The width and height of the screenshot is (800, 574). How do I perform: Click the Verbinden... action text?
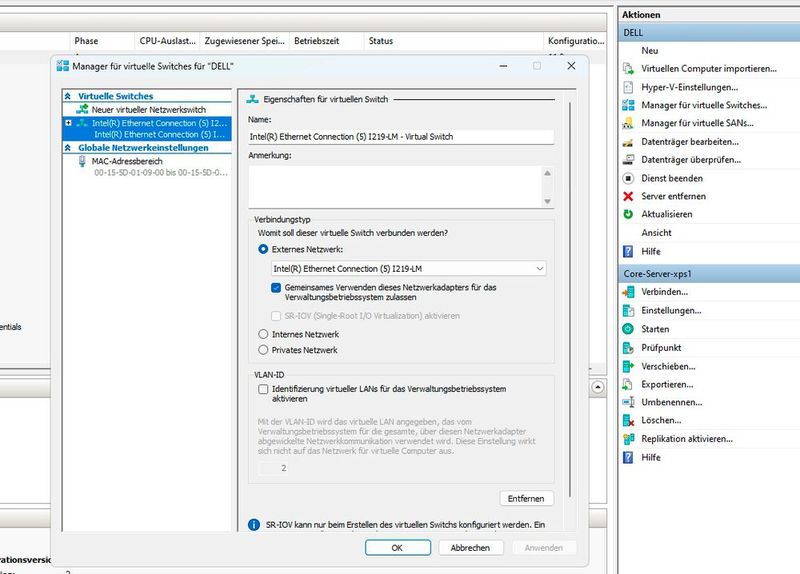664,292
